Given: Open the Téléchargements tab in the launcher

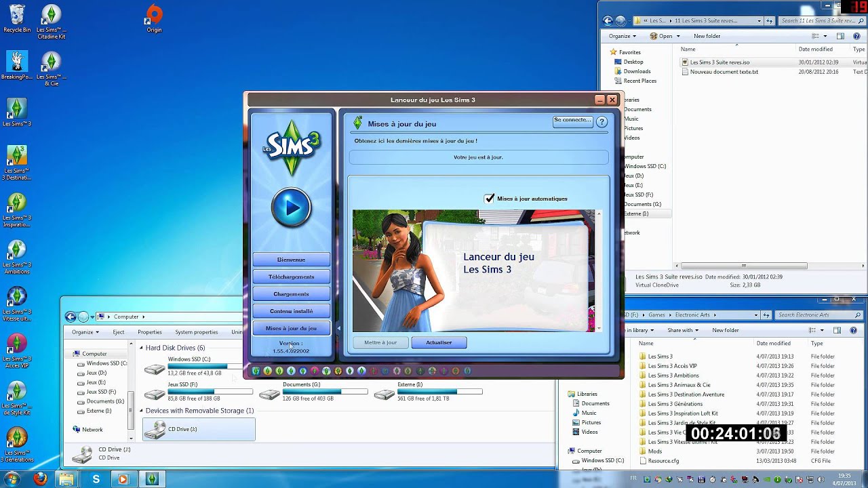Looking at the screenshot, I should click(x=291, y=277).
